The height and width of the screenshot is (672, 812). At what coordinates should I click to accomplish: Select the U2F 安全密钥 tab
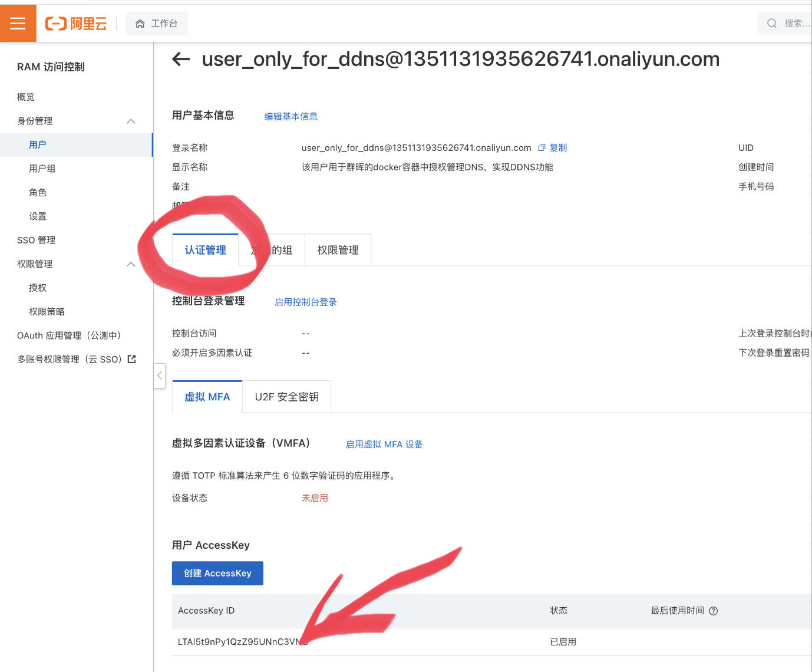tap(287, 397)
